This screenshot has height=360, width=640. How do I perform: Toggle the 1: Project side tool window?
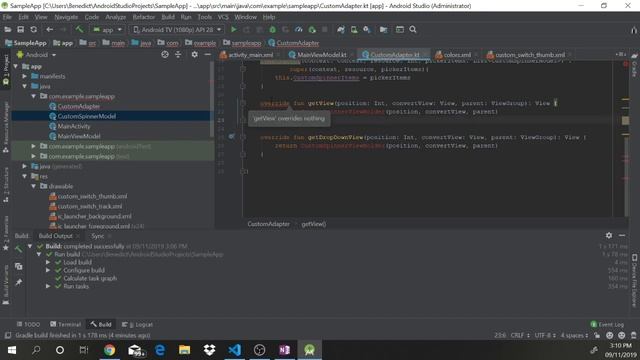coord(6,69)
